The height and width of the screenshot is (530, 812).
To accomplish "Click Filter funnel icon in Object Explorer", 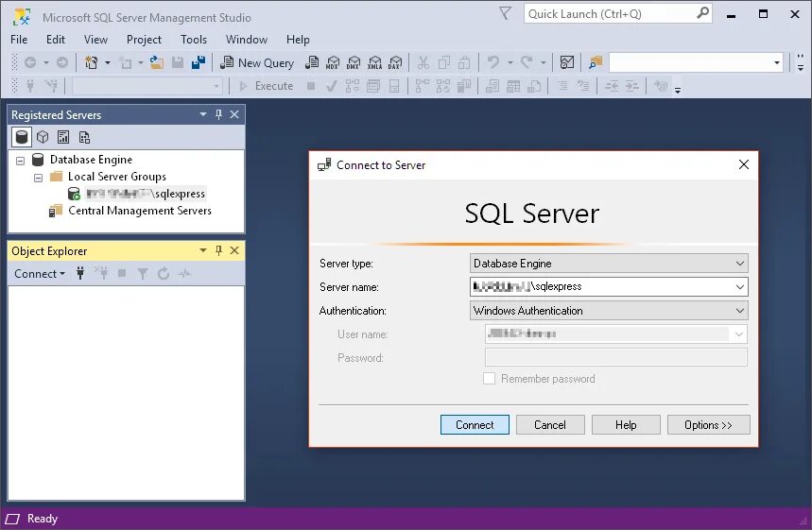I will (x=143, y=273).
